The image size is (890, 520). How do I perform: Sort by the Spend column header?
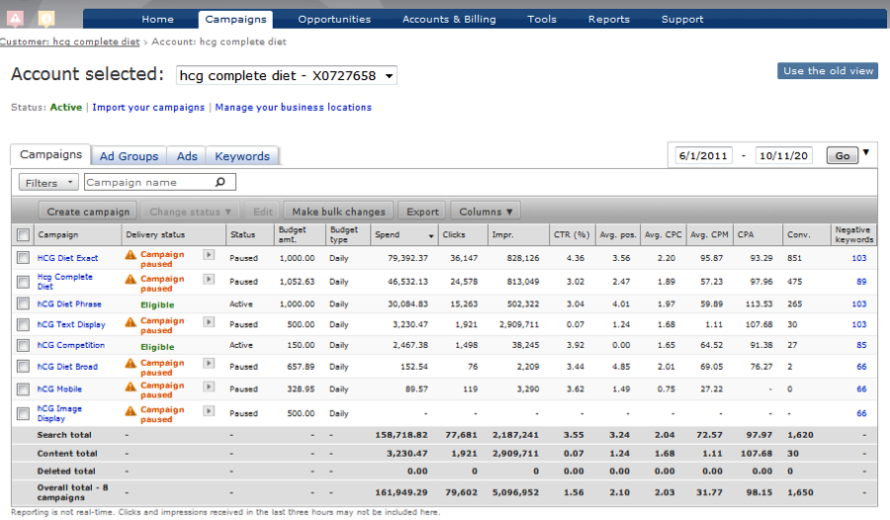(404, 234)
